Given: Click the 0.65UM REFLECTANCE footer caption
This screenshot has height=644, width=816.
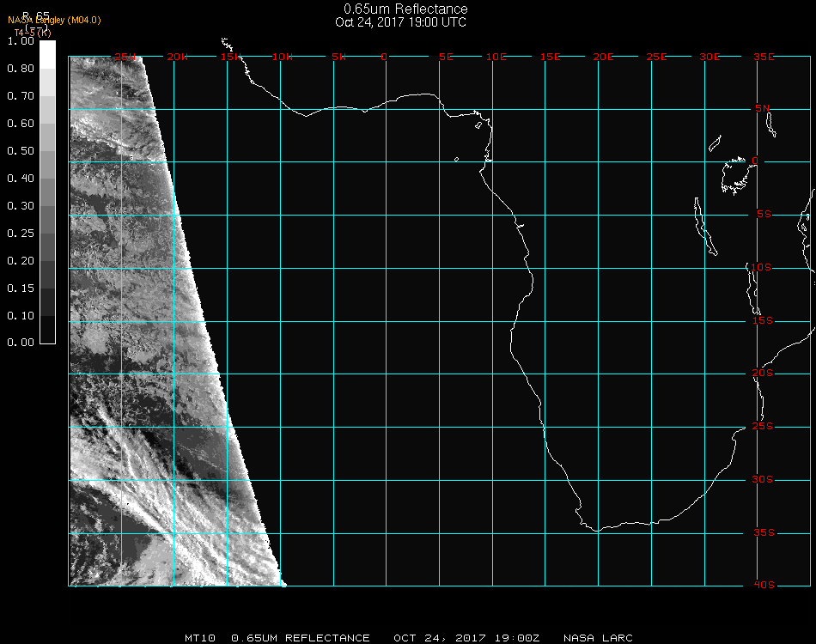Looking at the screenshot, I should 301,638.
